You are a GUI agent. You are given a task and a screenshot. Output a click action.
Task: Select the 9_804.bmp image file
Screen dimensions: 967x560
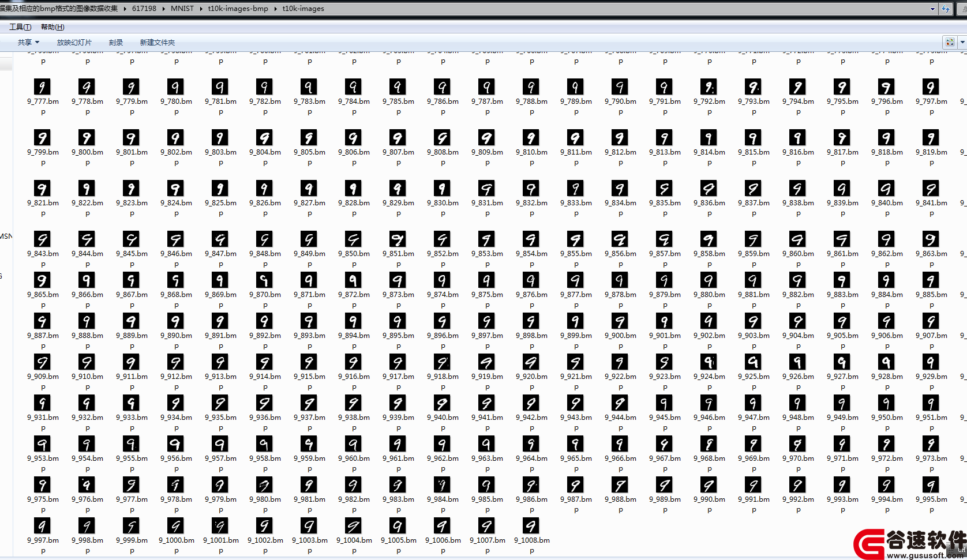265,146
